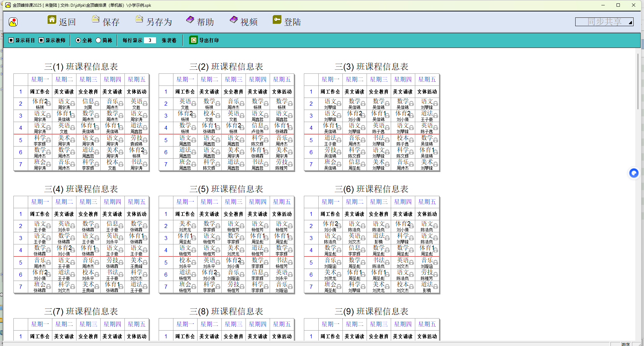644x346 pixels.
Task: Click the 保存 save folder icon
Action: pos(96,19)
